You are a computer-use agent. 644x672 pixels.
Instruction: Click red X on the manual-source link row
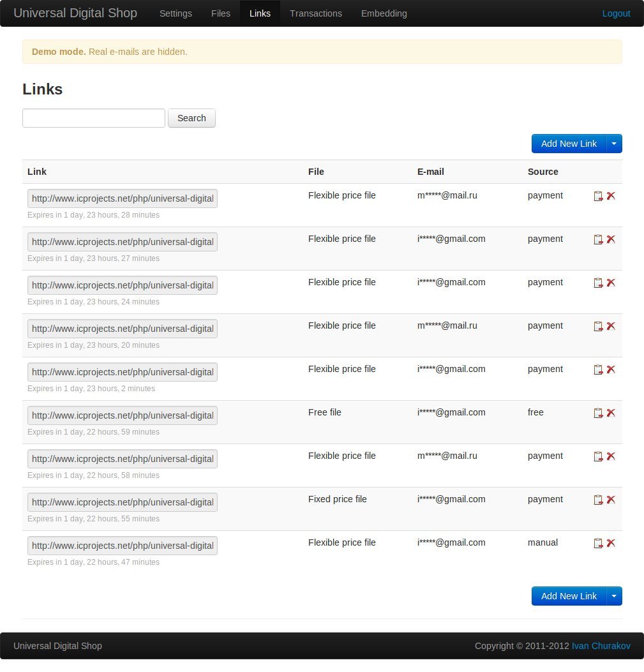coord(611,543)
